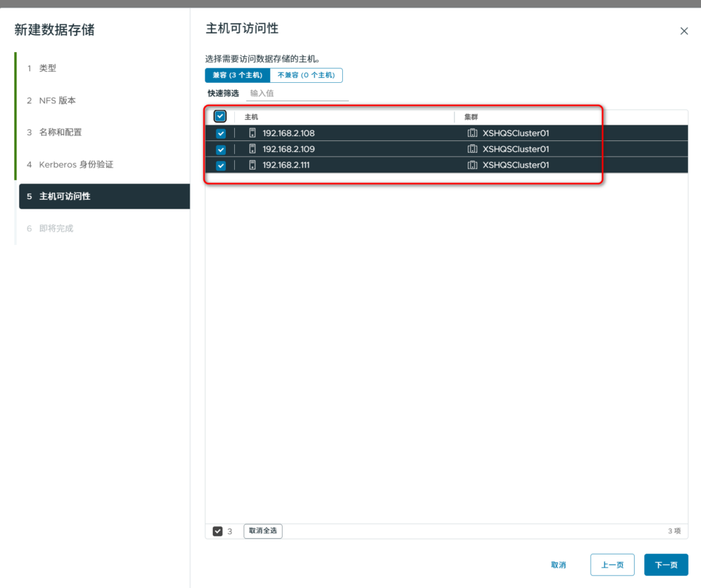
Task: Click the 快速筛选 filter input field
Action: pos(298,93)
